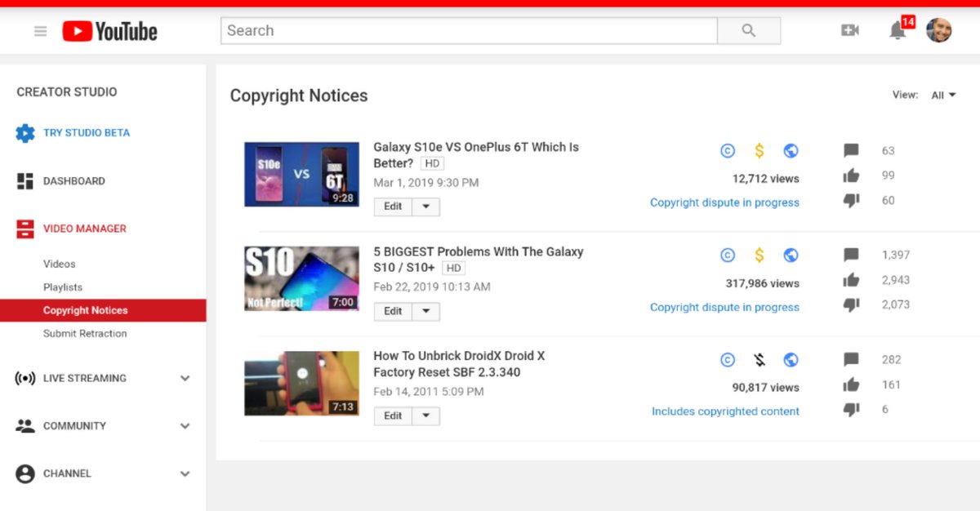Click the Live Streaming broadcast icon

pos(25,378)
